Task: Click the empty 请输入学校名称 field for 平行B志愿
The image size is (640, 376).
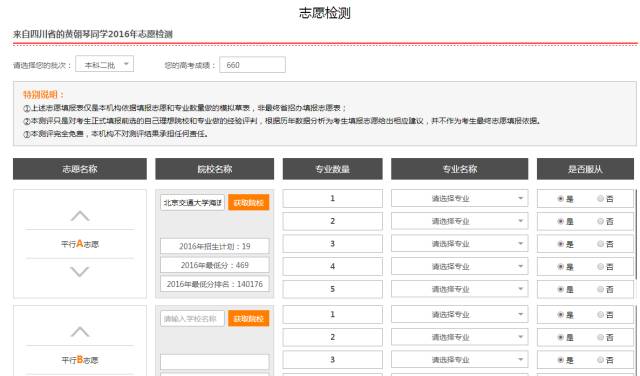Action: point(192,318)
